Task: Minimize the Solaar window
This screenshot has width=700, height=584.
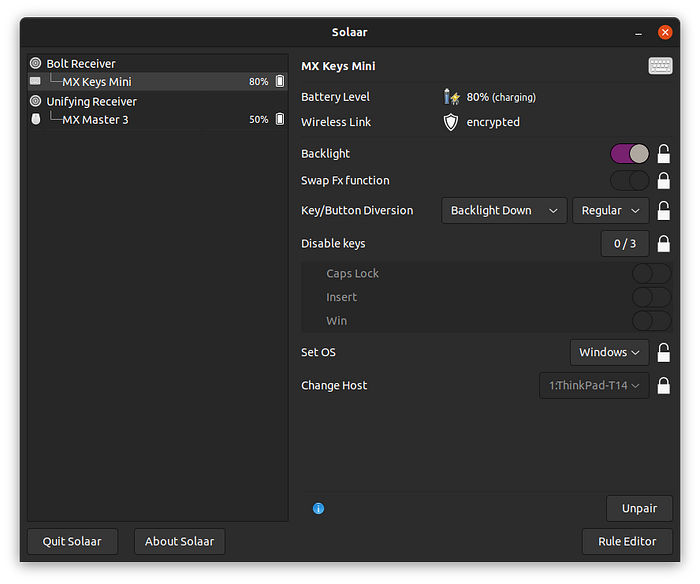Action: point(638,33)
